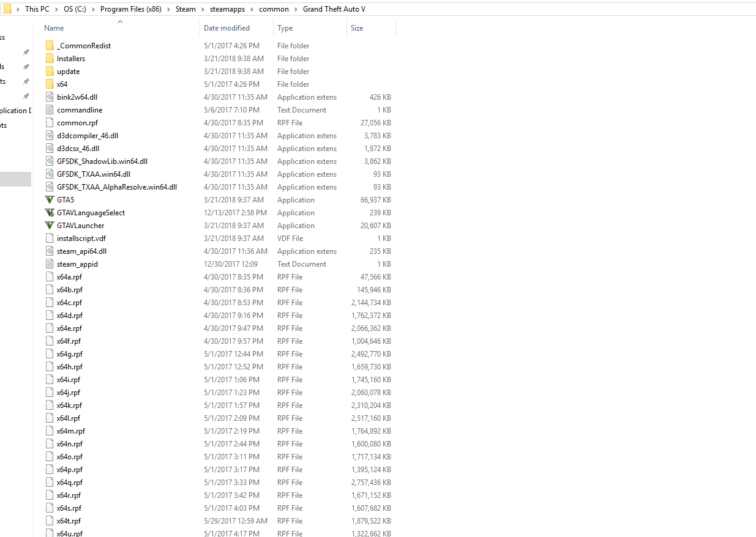Viewport: 756px width, 537px height.
Task: Expand the chevron after Steam in breadcrumb
Action: pyautogui.click(x=202, y=9)
